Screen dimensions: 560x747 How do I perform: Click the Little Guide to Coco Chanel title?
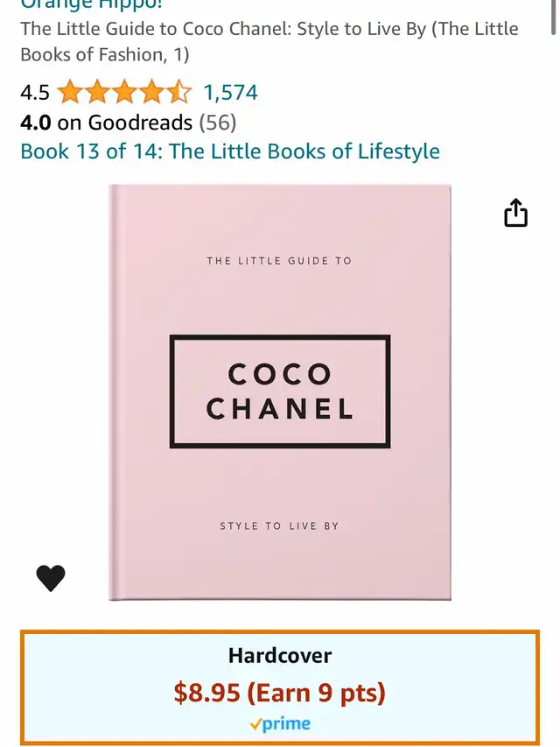click(269, 42)
